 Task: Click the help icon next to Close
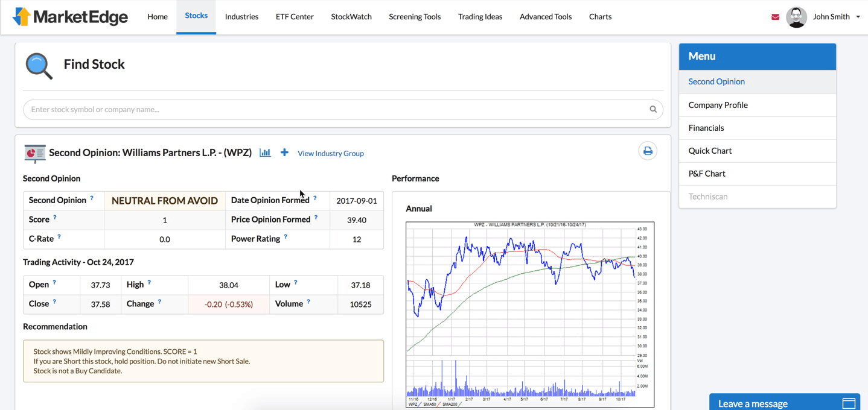click(54, 301)
